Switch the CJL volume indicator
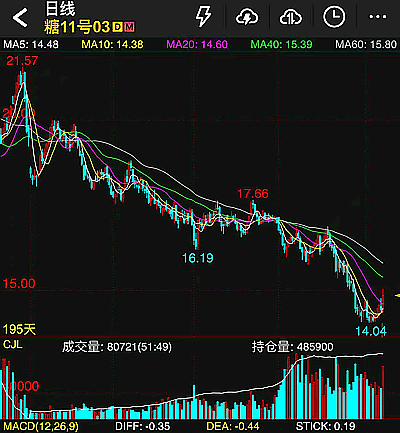 13,344
